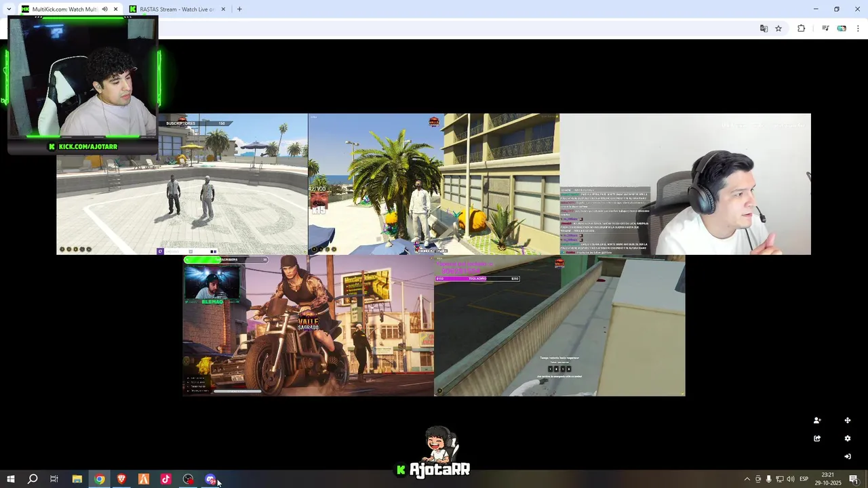The width and height of the screenshot is (868, 488).
Task: Bookmark this page with the star icon
Action: click(x=778, y=28)
